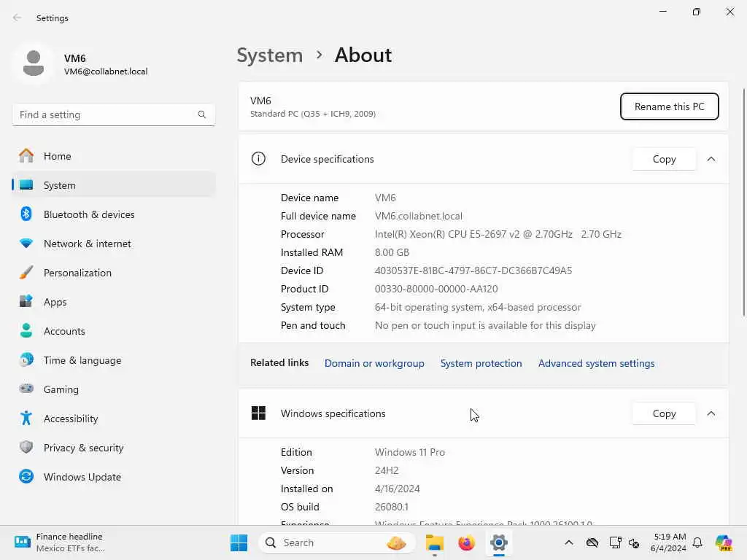This screenshot has height=560, width=747.
Task: Click the Product ID value 00330-80000-00000-AA120
Action: click(436, 289)
